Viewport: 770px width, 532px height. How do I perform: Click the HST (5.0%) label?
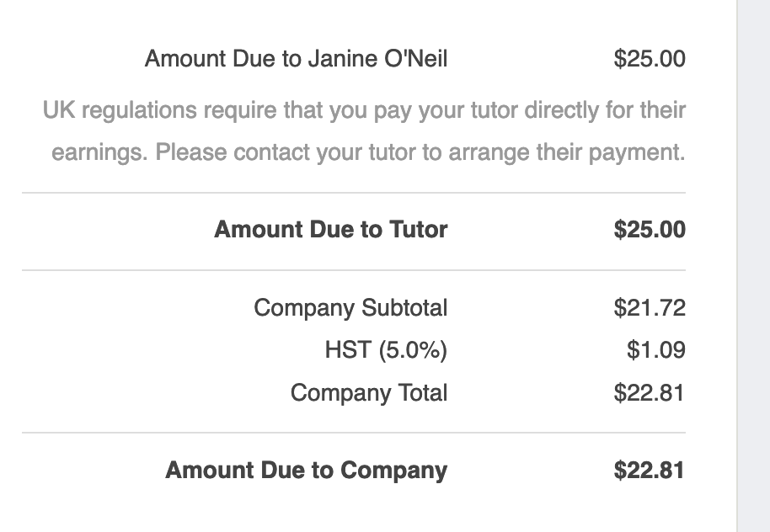pos(386,350)
